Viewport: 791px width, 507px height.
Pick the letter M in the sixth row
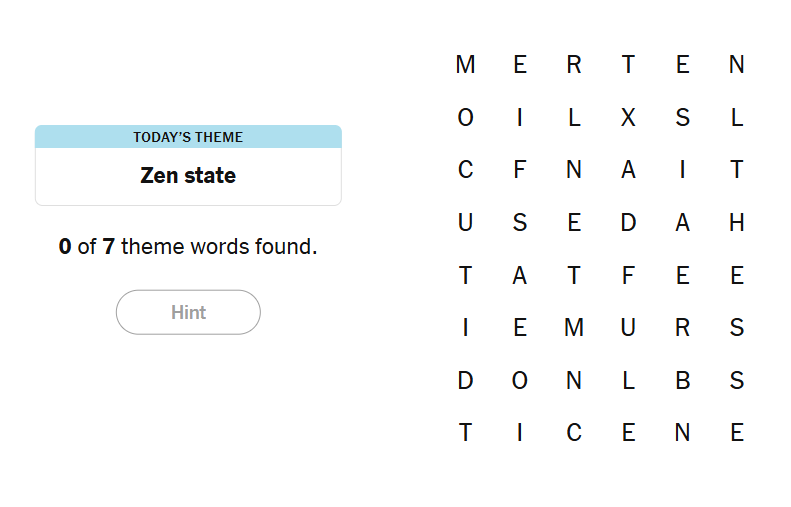coord(574,328)
